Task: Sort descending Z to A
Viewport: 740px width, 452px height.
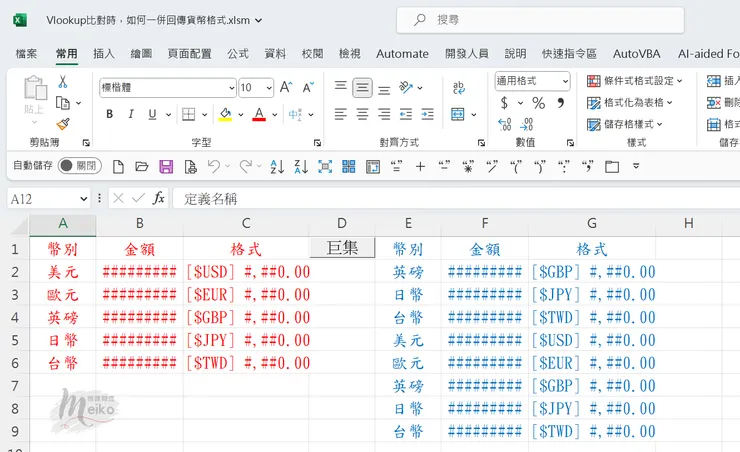Action: pyautogui.click(x=301, y=167)
